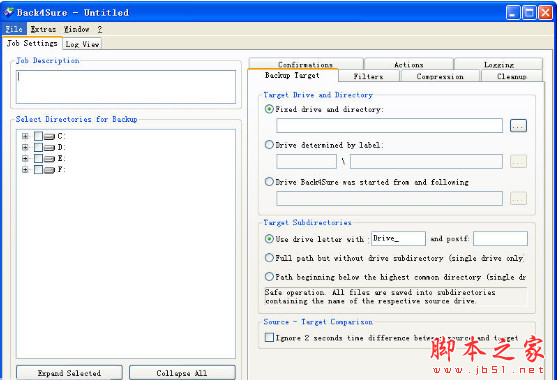Click the Expand Selected button
This screenshot has width=557, height=381.
pos(69,373)
